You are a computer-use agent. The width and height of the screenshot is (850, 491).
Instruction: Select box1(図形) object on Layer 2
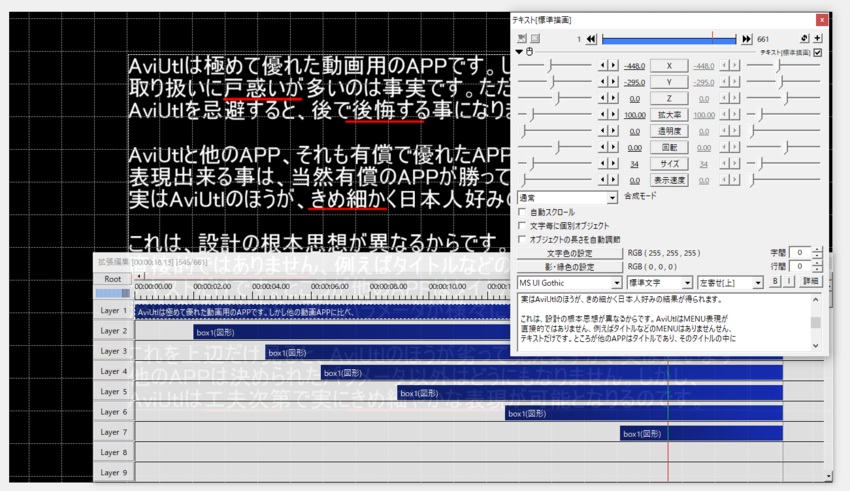pos(352,332)
